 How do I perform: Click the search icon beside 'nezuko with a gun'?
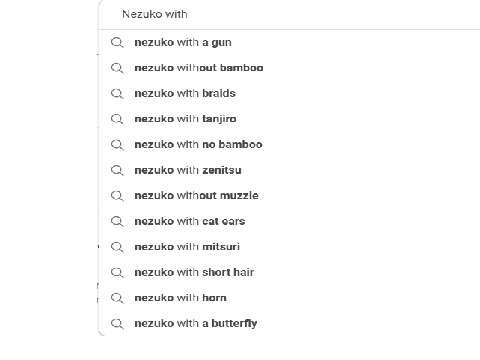coord(117,43)
